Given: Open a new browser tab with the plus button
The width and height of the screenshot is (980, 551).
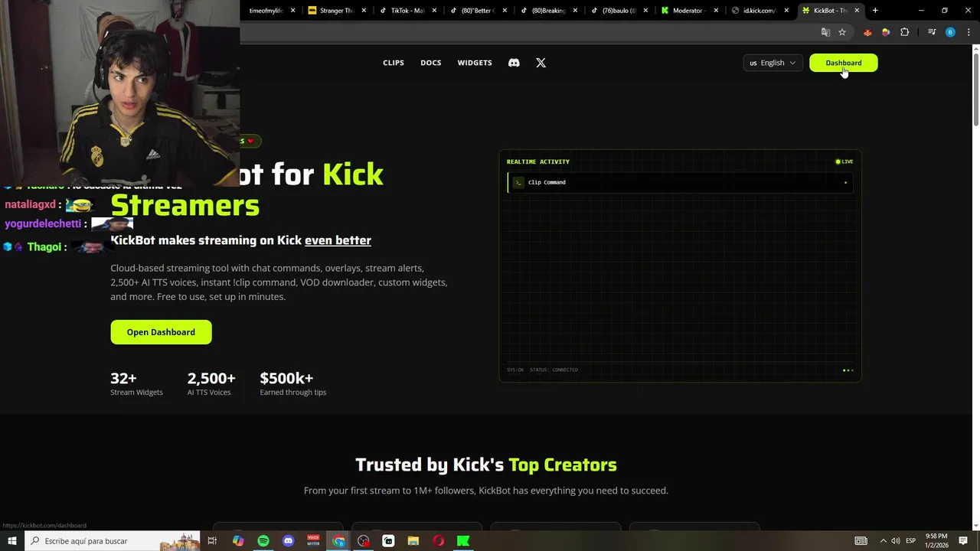Looking at the screenshot, I should click(x=875, y=10).
